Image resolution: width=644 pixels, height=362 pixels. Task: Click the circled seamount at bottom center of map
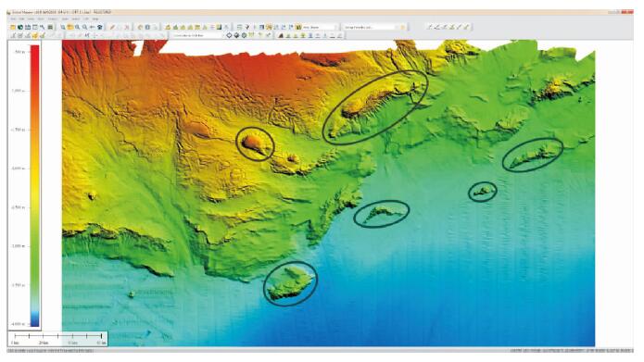(290, 283)
